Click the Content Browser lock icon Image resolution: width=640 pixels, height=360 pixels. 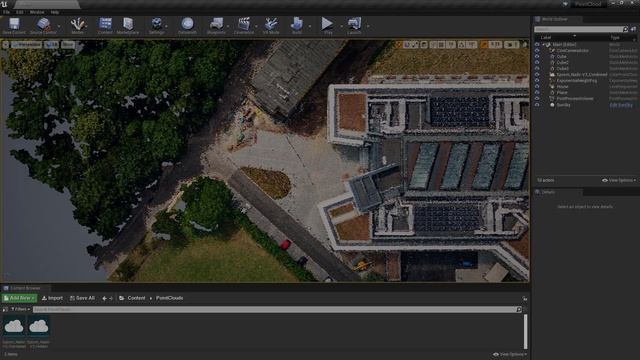pyautogui.click(x=525, y=298)
